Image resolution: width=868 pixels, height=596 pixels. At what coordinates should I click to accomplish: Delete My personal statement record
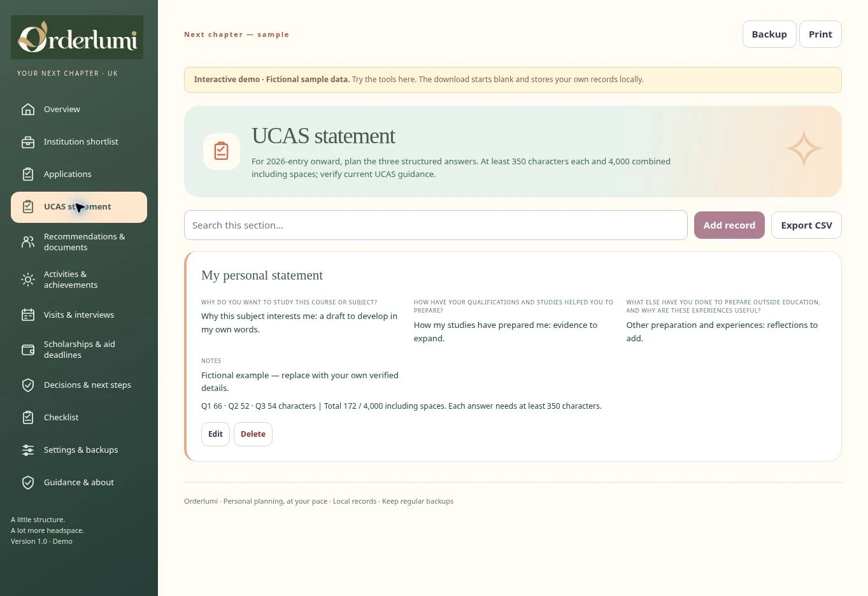point(253,434)
